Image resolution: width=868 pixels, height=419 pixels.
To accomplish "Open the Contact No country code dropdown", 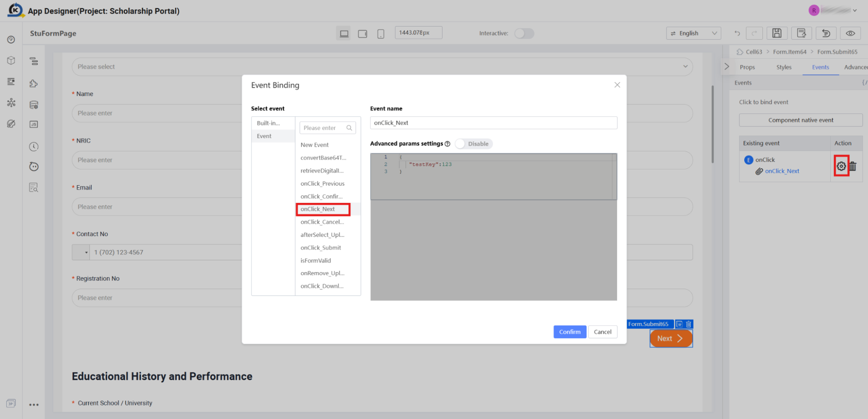I will [81, 252].
